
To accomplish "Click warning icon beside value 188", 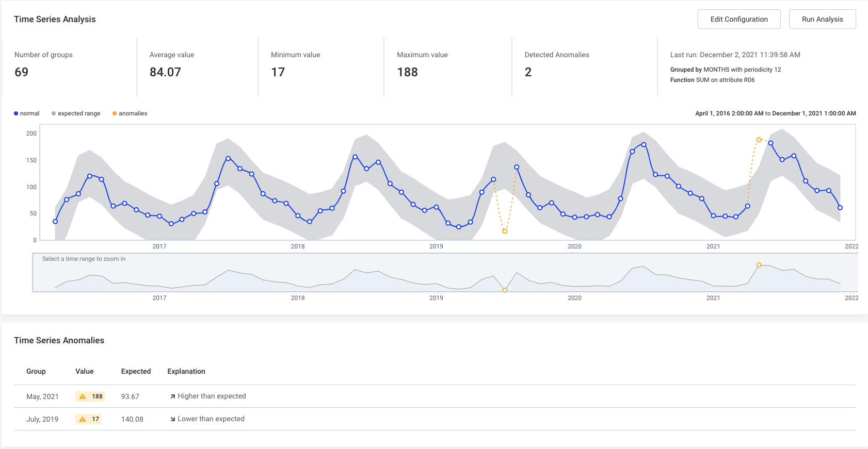I will click(83, 396).
